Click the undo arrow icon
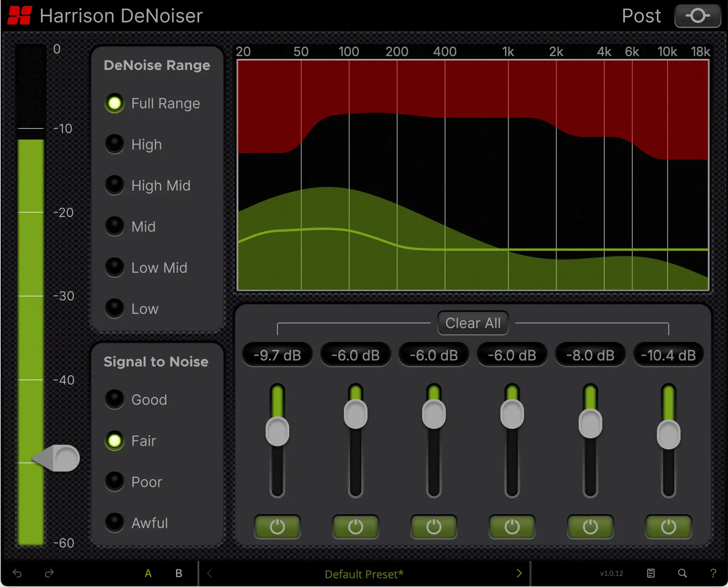This screenshot has height=587, width=728. pyautogui.click(x=17, y=573)
